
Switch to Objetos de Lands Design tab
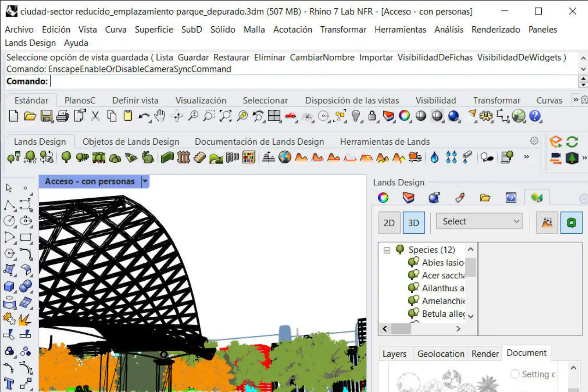[131, 142]
